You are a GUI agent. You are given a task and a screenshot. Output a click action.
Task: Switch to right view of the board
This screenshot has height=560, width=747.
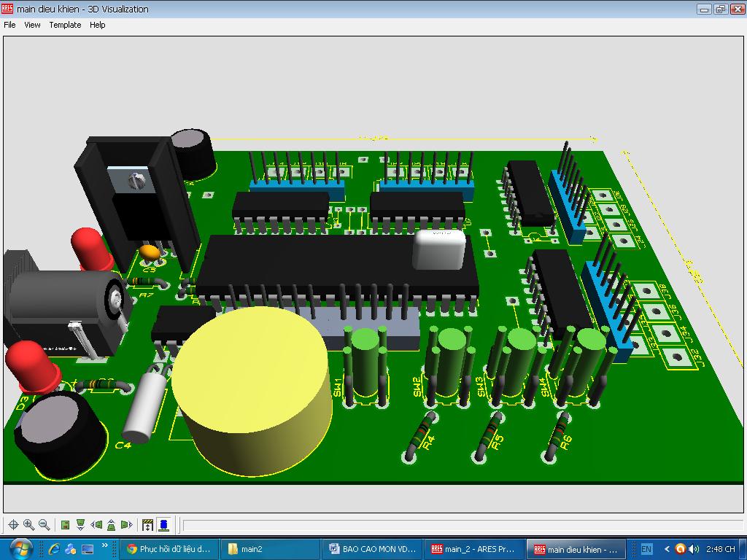tap(126, 525)
